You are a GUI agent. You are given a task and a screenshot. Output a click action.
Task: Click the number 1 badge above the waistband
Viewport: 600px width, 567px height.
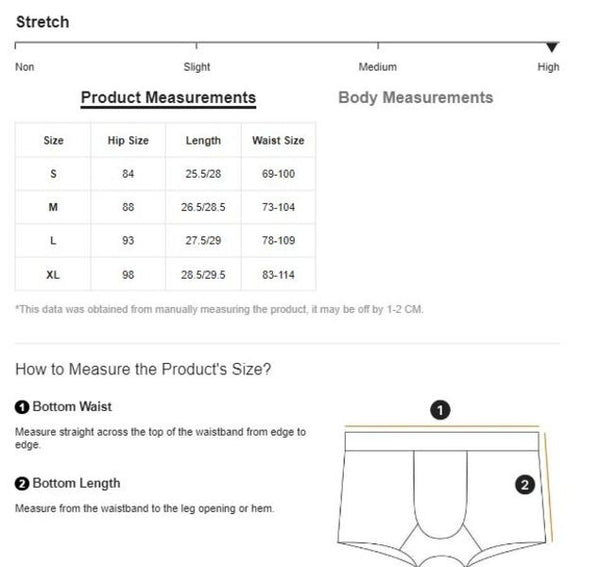(441, 409)
